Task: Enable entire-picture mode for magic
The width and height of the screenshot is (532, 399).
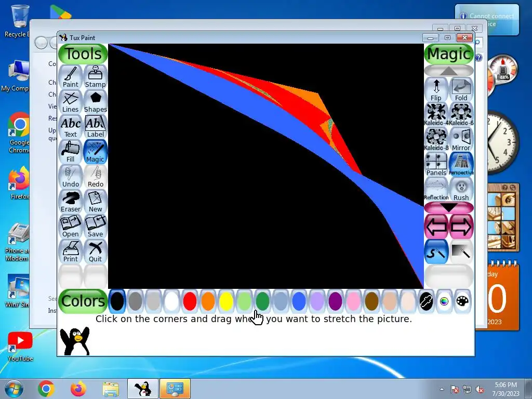Action: coord(461,252)
